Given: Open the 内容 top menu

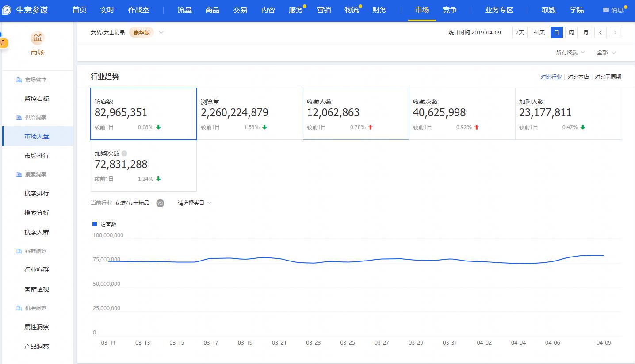Looking at the screenshot, I should (x=268, y=10).
